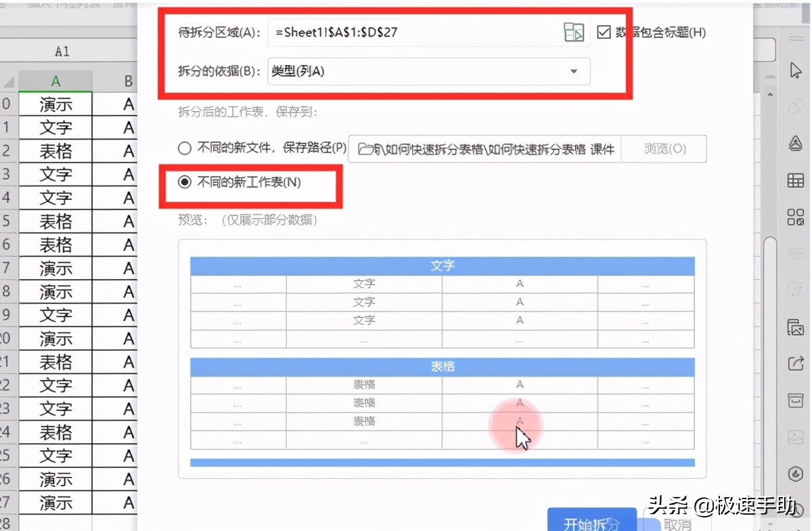The width and height of the screenshot is (812, 531).
Task: Click cell A23 containing 文字
Action: (55, 409)
